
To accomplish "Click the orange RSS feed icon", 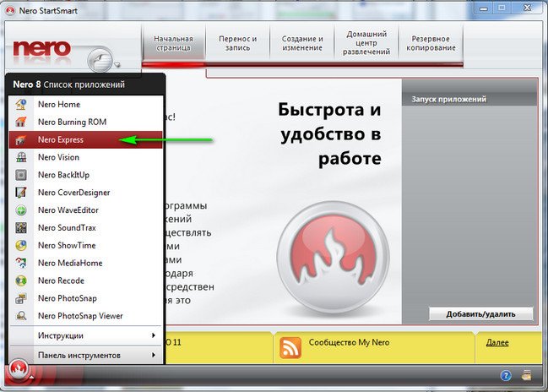I will tap(290, 348).
